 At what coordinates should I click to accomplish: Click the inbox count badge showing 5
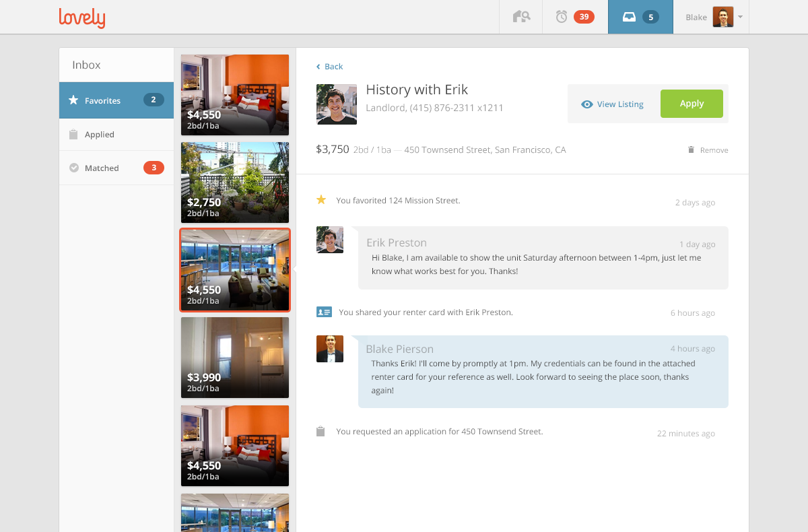[x=650, y=18]
